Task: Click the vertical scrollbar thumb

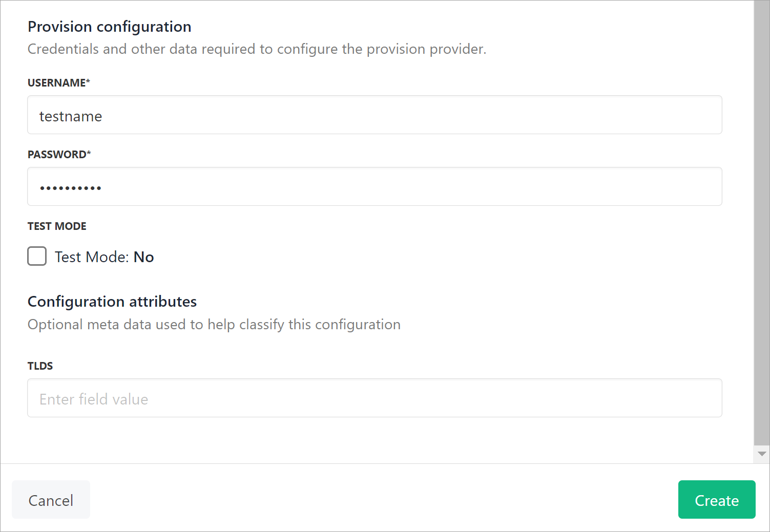Action: (x=762, y=223)
